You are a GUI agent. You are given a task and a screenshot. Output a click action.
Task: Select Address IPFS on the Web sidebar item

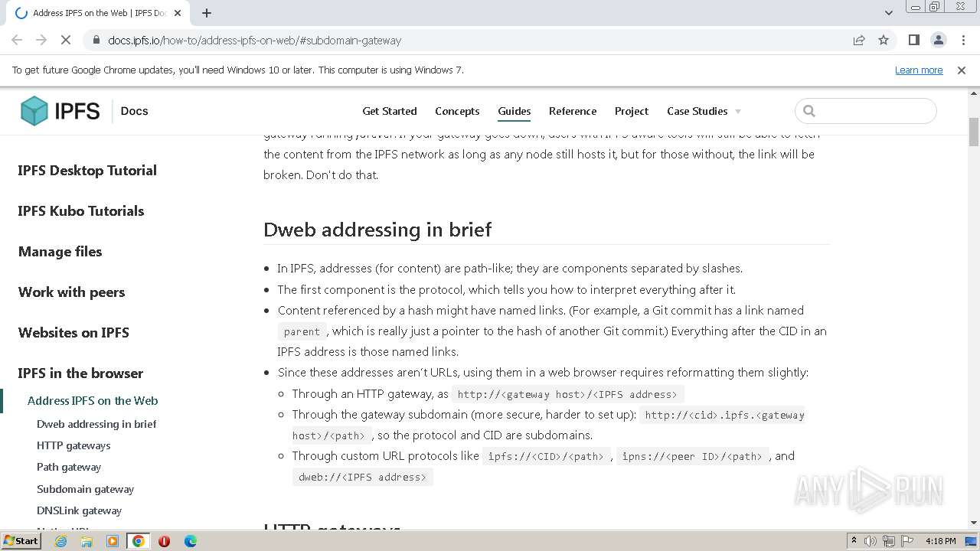pos(93,401)
